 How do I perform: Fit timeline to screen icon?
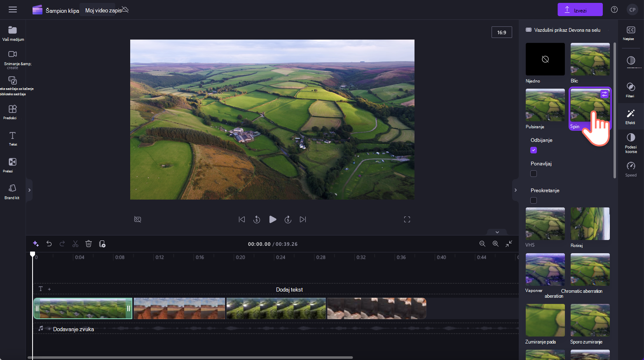coord(509,244)
